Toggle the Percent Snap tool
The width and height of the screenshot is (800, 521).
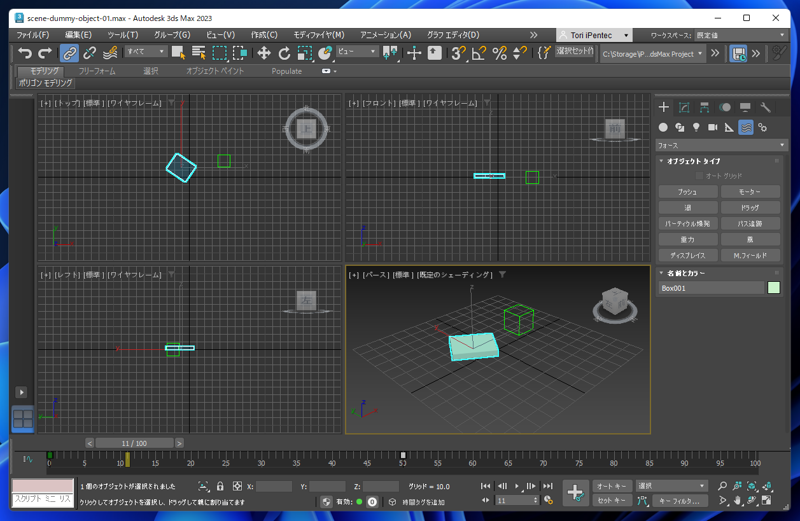pos(499,53)
